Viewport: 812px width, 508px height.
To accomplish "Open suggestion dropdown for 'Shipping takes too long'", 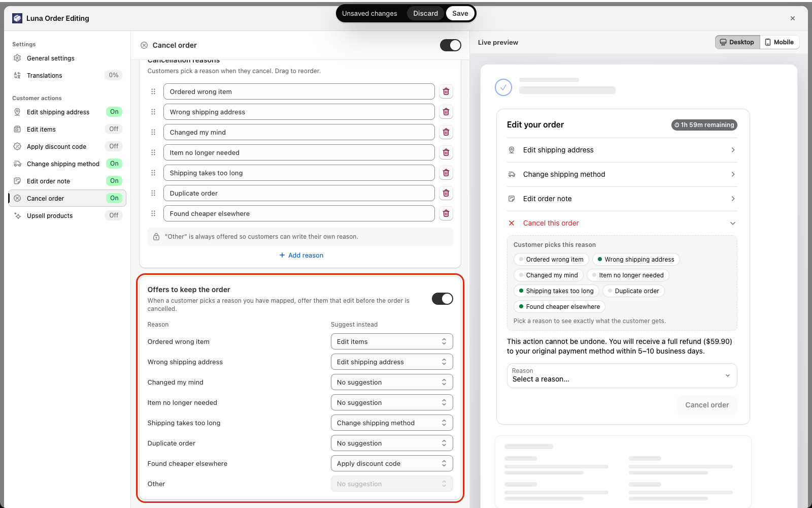I will [392, 423].
